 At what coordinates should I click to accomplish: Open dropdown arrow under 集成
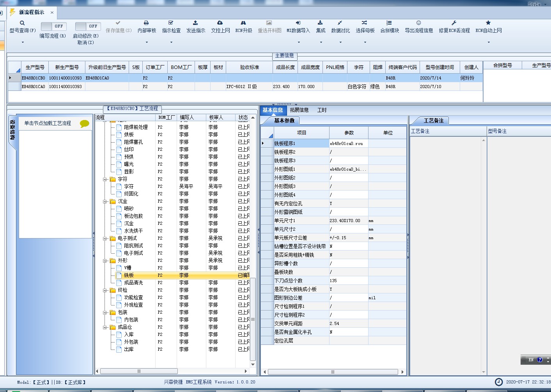(321, 42)
